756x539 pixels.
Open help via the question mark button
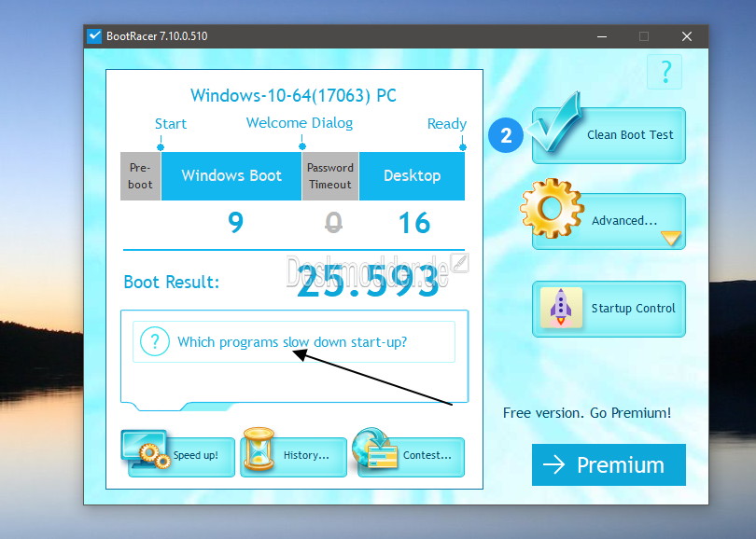tap(665, 72)
